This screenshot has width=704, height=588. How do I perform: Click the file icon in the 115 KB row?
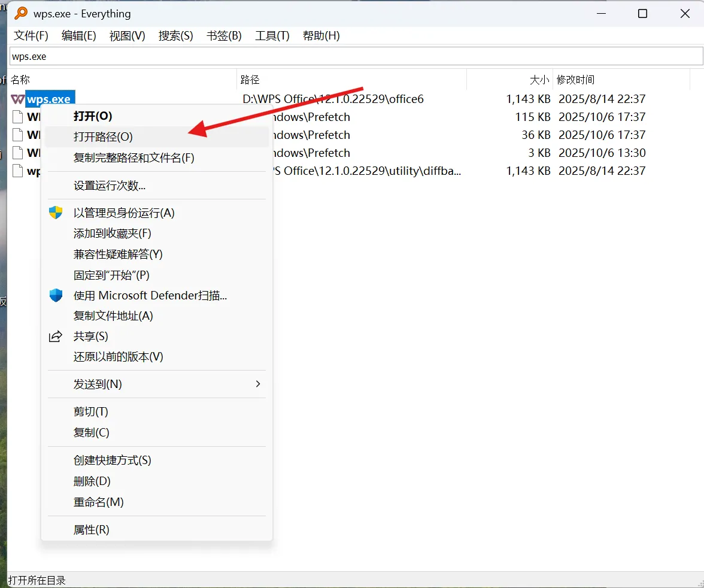click(17, 117)
